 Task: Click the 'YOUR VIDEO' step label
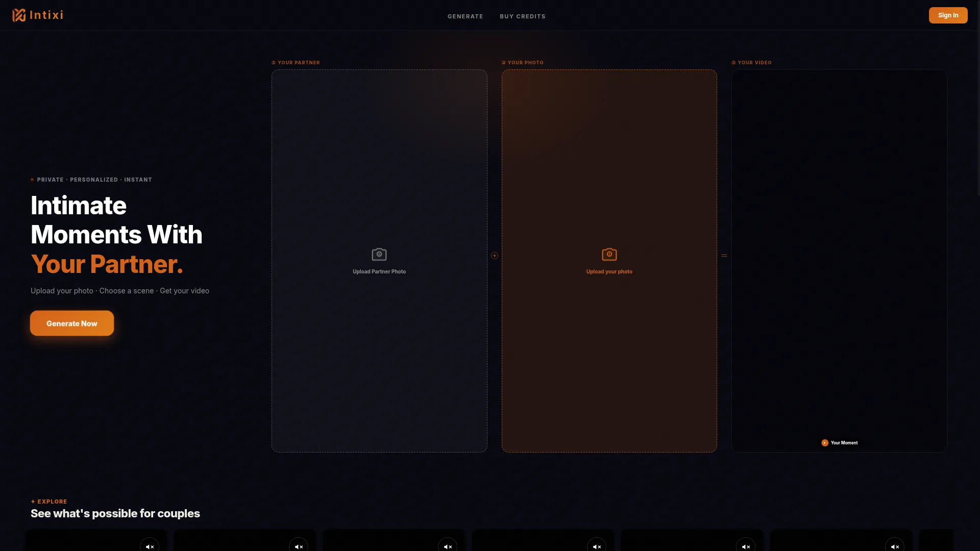tap(751, 63)
